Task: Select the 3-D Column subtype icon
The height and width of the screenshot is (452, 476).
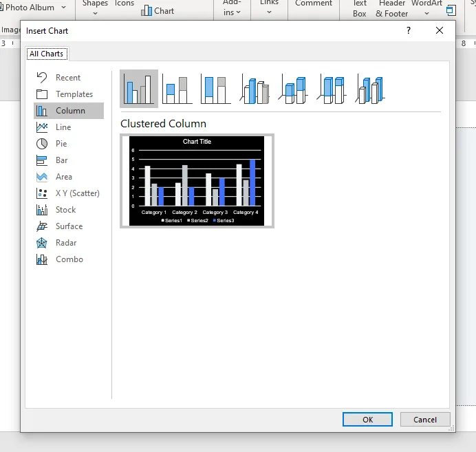Action: [x=370, y=90]
